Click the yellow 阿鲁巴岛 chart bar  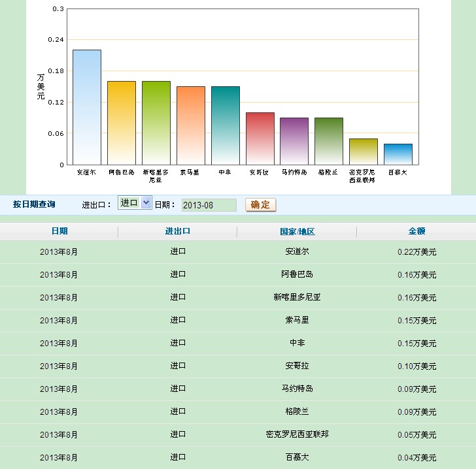(x=122, y=123)
